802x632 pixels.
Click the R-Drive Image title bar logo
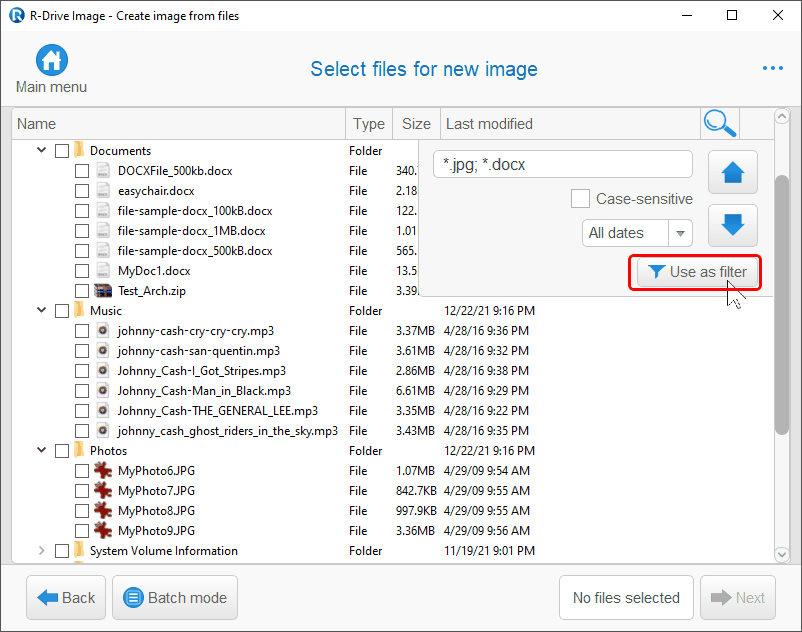pyautogui.click(x=16, y=15)
